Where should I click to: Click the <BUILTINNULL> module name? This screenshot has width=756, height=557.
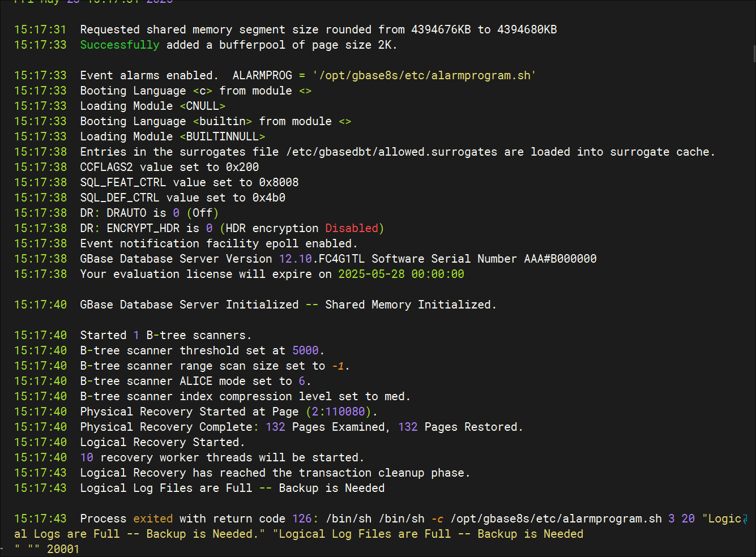(x=223, y=136)
